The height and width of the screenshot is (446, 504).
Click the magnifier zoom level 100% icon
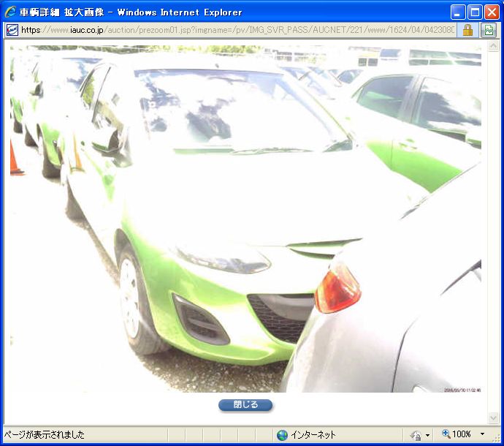[446, 434]
